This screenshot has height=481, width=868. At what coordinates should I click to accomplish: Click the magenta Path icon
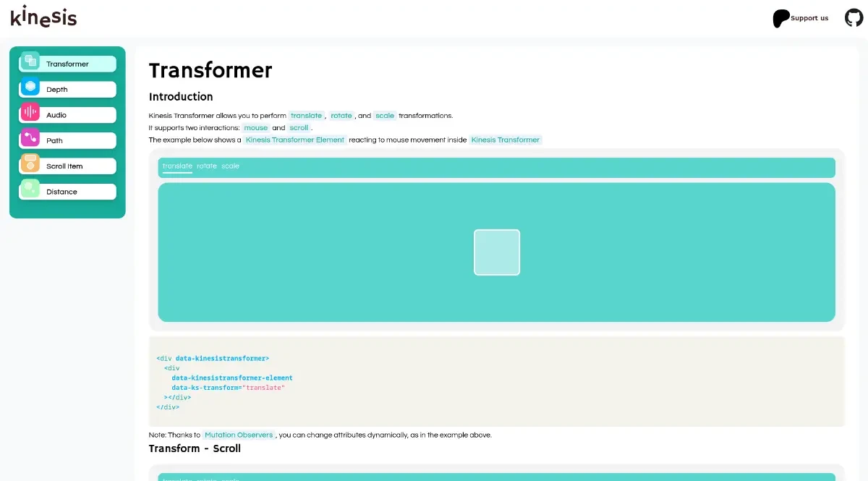click(x=30, y=138)
